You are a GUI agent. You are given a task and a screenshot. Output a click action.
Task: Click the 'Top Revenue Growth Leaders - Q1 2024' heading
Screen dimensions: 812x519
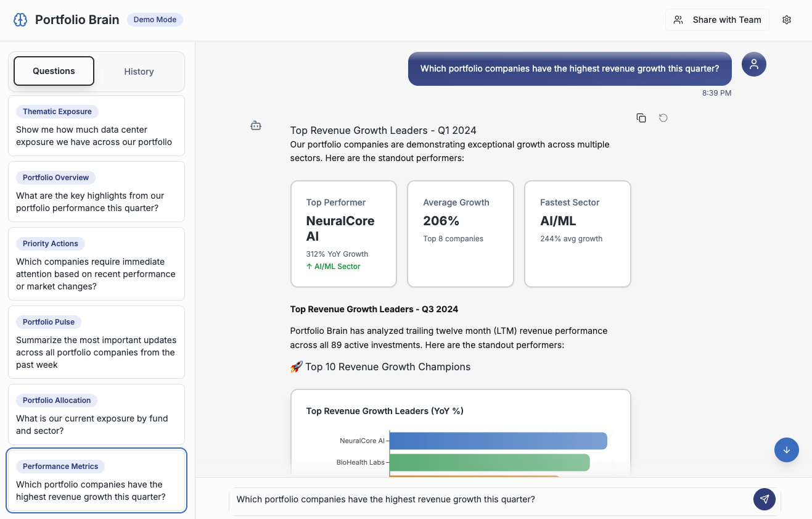(383, 130)
